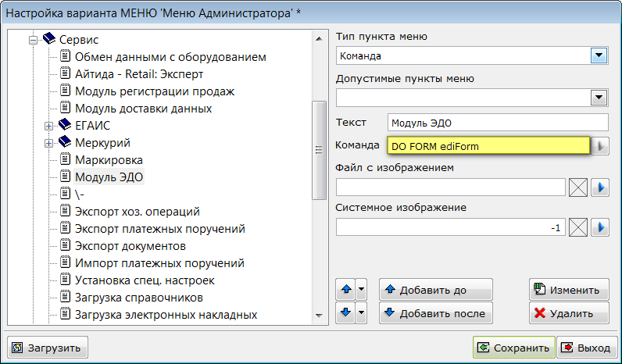Screen dimensions: 622x364
Task: Click the tree scrollbar down arrow
Action: pyautogui.click(x=319, y=316)
